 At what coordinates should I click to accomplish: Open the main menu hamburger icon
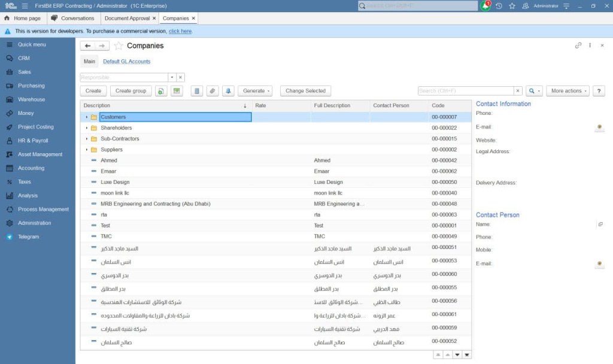[x=25, y=6]
